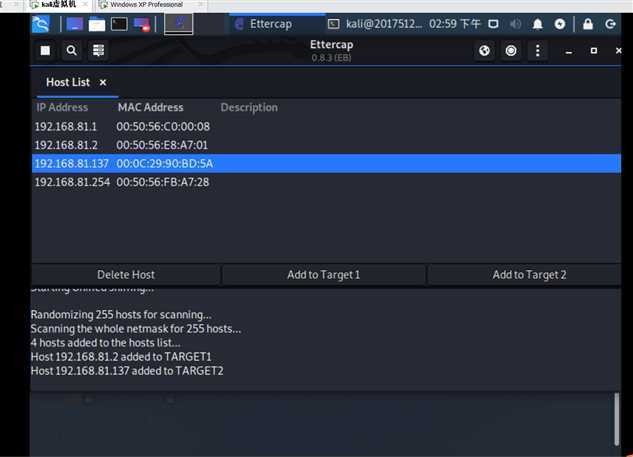This screenshot has height=457, width=633.
Task: Sort by the MAC Address column header
Action: [151, 107]
